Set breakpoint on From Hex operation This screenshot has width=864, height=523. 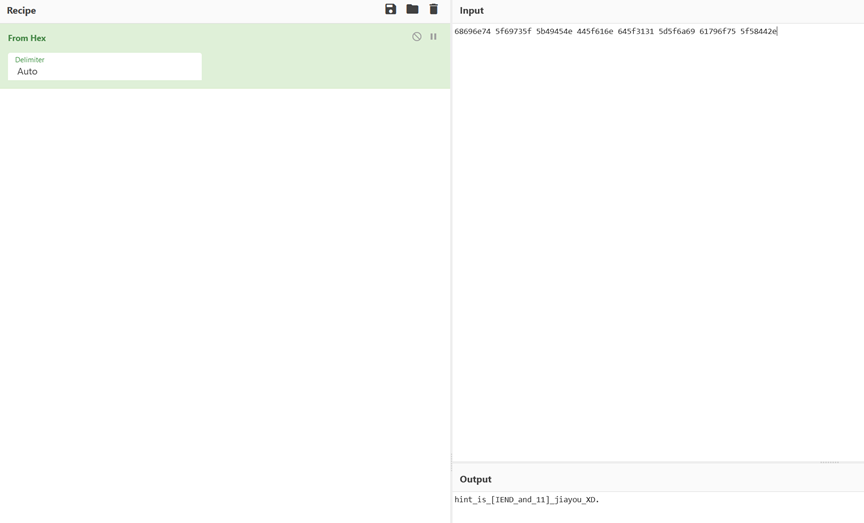tap(434, 36)
